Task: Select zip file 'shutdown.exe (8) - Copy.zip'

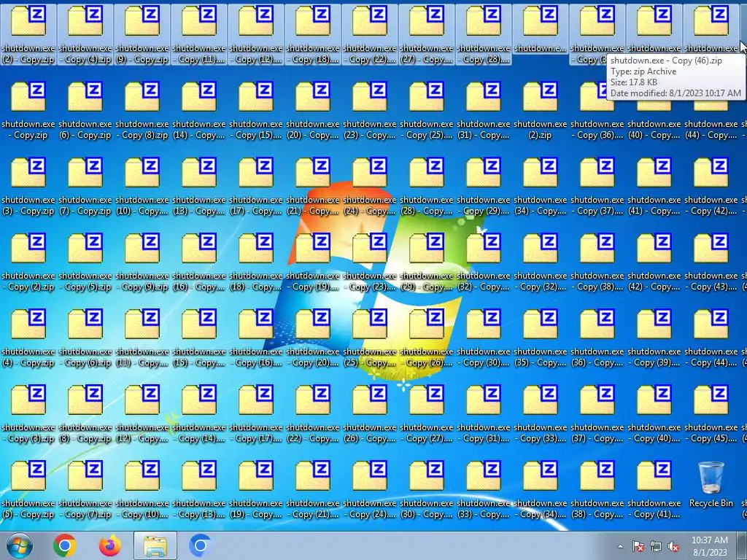Action: click(85, 414)
